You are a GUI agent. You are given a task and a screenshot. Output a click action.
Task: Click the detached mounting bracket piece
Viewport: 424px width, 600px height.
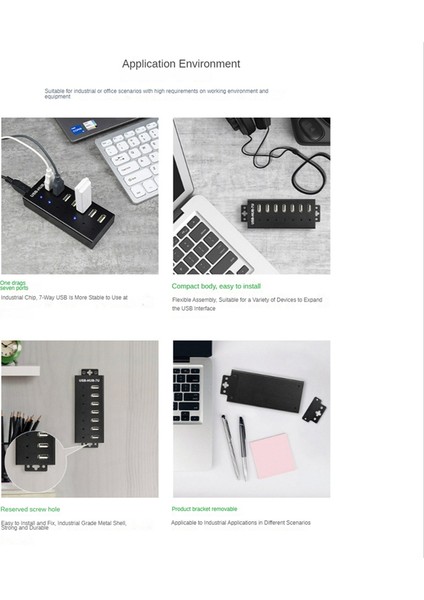315,410
